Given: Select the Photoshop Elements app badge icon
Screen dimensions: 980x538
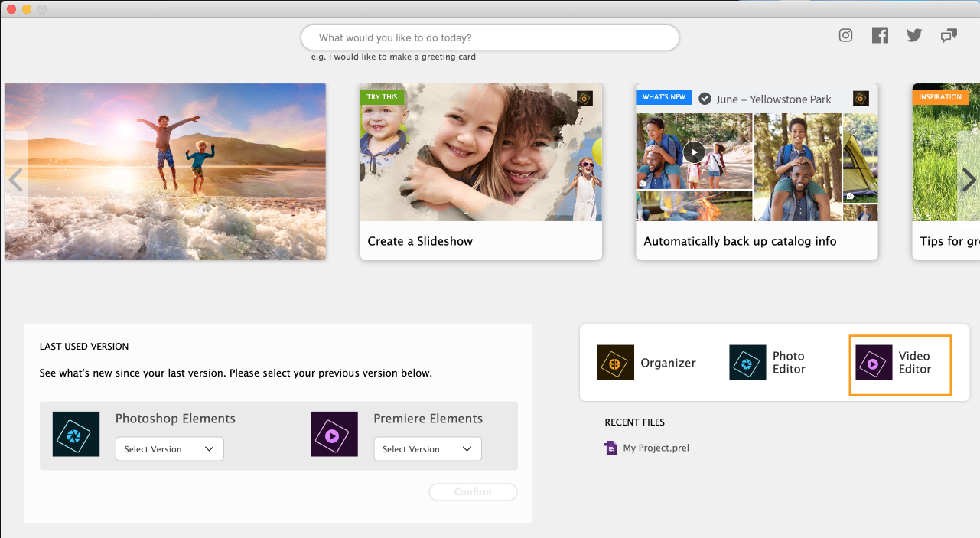Looking at the screenshot, I should click(x=75, y=434).
